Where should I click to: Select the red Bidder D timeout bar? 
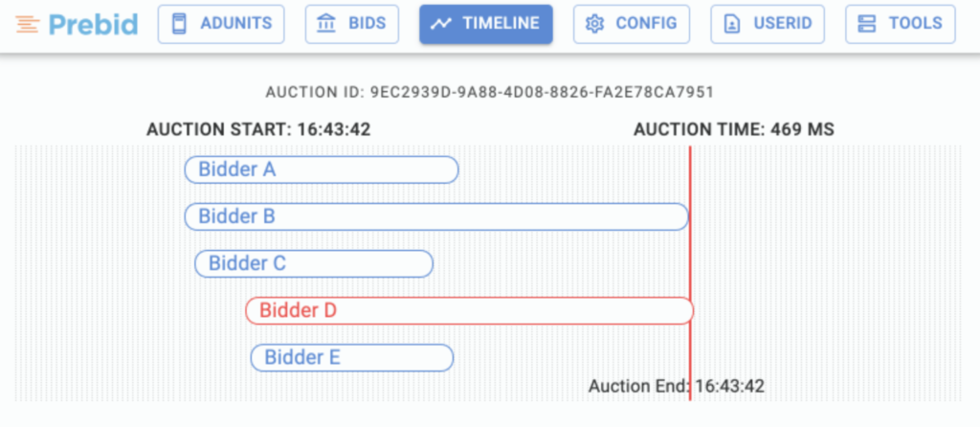click(x=468, y=310)
